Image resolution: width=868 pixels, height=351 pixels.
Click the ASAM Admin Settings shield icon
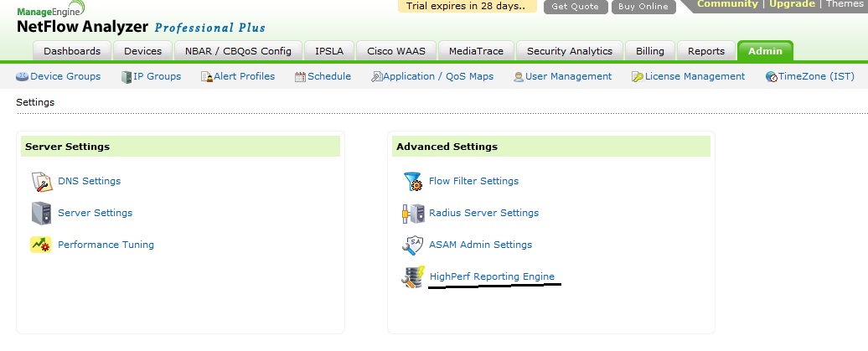pyautogui.click(x=413, y=245)
